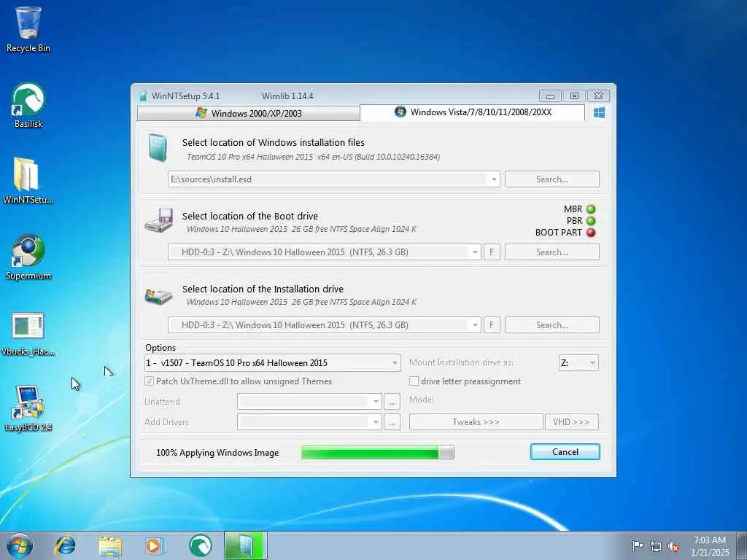
Task: Open the Action Center flag icon
Action: pos(637,545)
